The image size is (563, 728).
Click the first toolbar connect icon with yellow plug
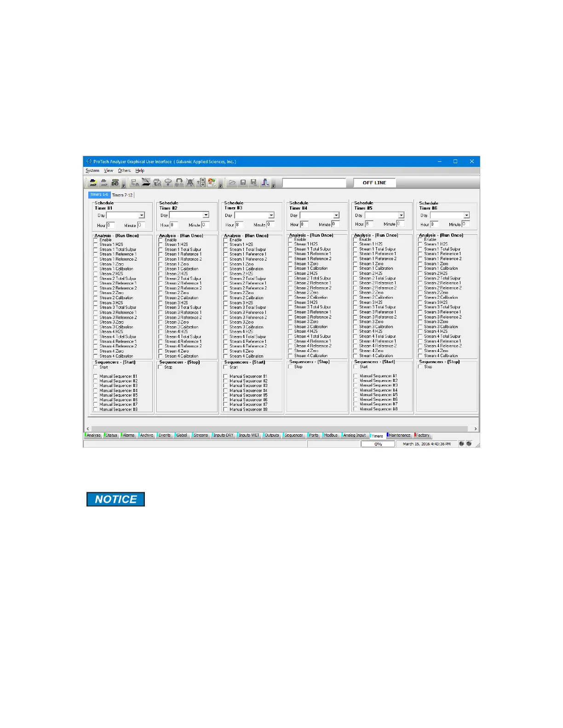click(93, 183)
